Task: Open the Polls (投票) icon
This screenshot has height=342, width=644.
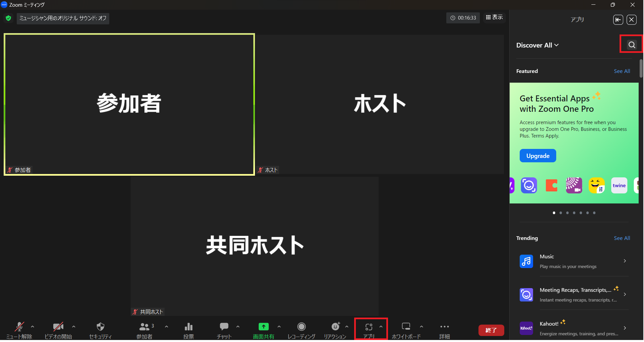Action: point(189,327)
